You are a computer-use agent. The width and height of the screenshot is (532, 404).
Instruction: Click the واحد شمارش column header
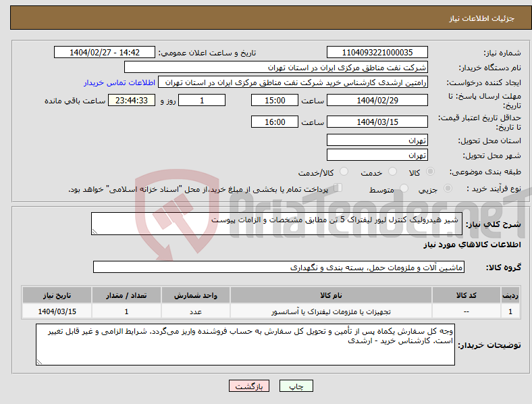(x=196, y=295)
